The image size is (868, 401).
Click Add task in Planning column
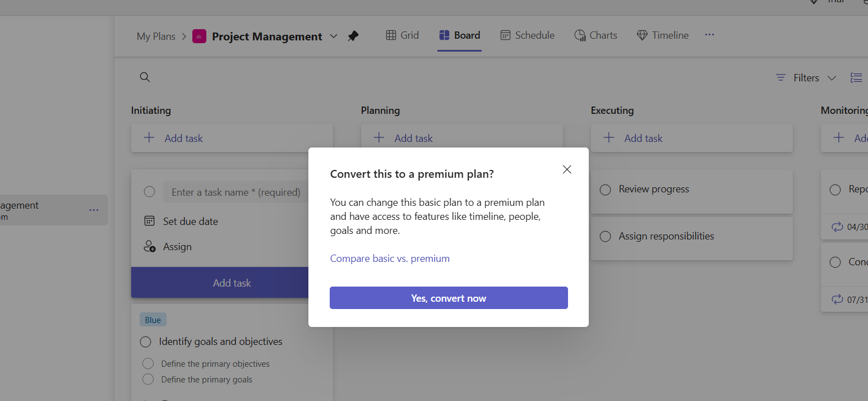pos(462,138)
